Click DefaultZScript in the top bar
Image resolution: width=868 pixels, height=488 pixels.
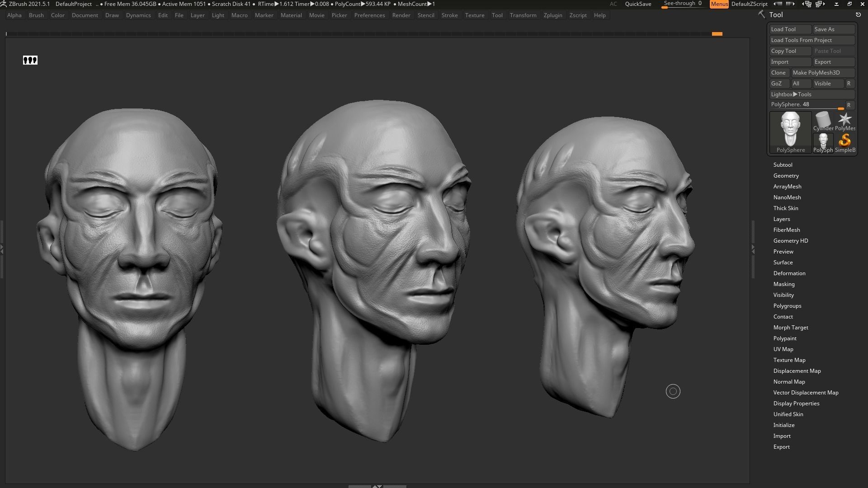[749, 4]
